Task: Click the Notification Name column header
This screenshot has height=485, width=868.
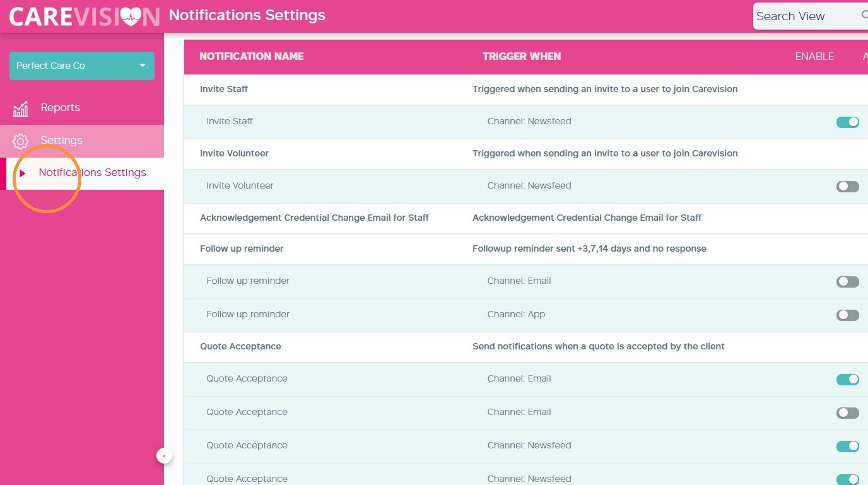Action: (x=252, y=56)
